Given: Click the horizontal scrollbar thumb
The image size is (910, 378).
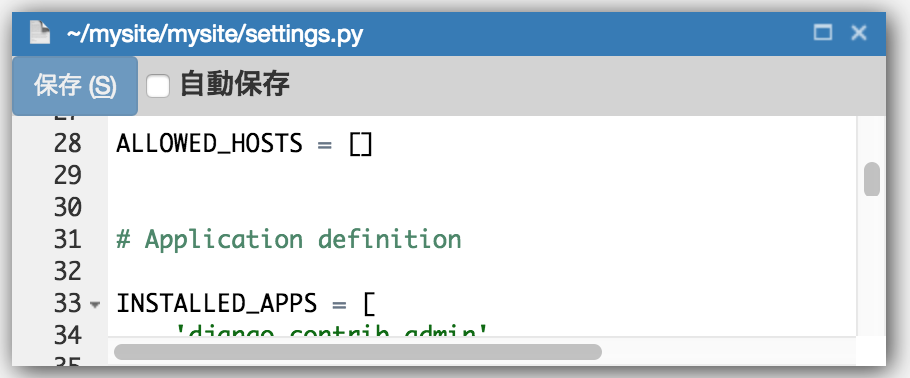Looking at the screenshot, I should tap(358, 352).
